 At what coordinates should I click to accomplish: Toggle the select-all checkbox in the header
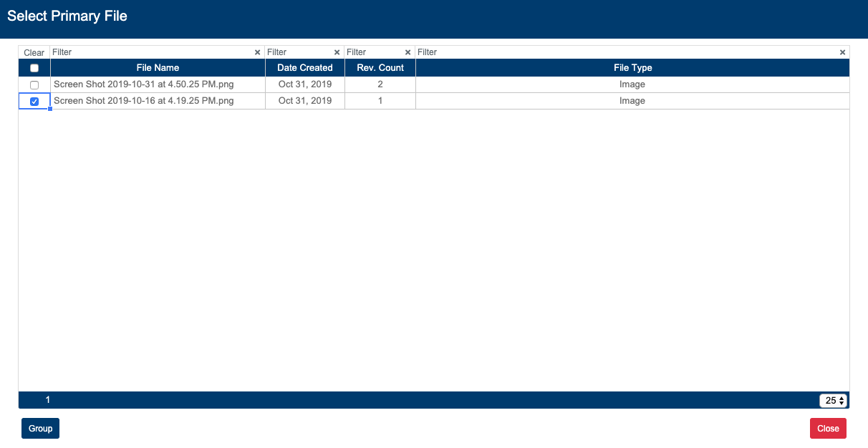point(34,68)
